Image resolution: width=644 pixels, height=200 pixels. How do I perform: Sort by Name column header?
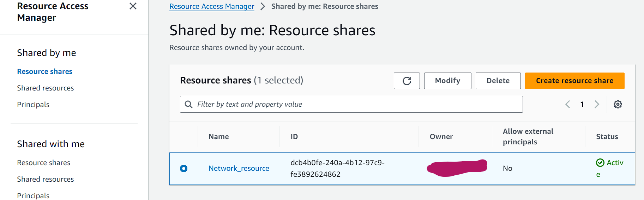(219, 137)
